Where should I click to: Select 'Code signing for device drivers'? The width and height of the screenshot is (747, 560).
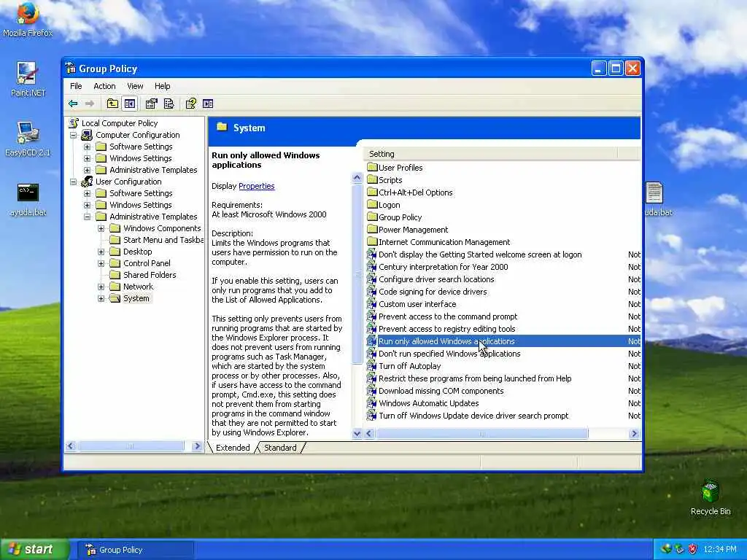(x=433, y=292)
